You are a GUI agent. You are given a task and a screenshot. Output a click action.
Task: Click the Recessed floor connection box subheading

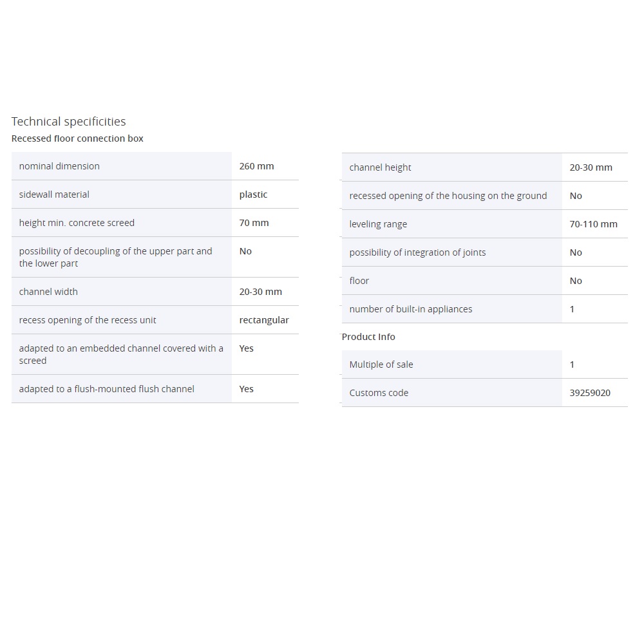tap(77, 138)
